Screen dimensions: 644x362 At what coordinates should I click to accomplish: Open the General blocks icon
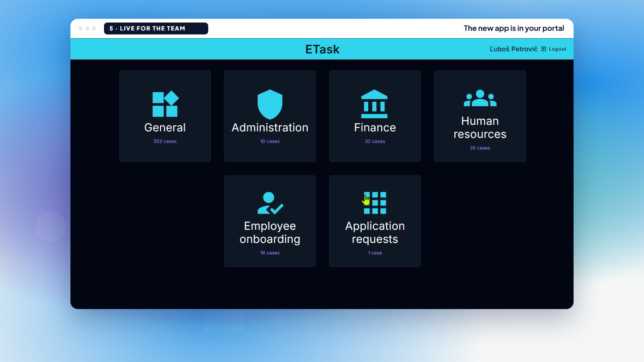point(165,104)
